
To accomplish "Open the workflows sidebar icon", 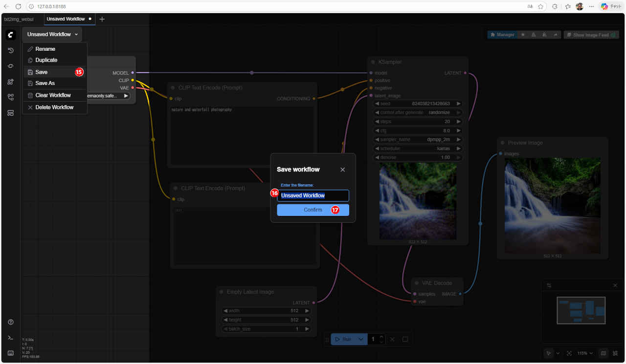I will (11, 97).
